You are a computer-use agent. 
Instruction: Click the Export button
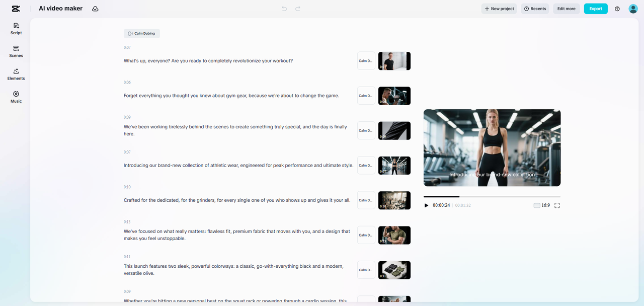pos(596,9)
